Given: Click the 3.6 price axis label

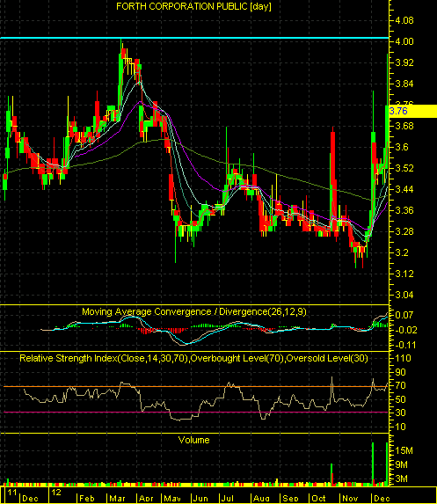Looking at the screenshot, I should point(402,147).
